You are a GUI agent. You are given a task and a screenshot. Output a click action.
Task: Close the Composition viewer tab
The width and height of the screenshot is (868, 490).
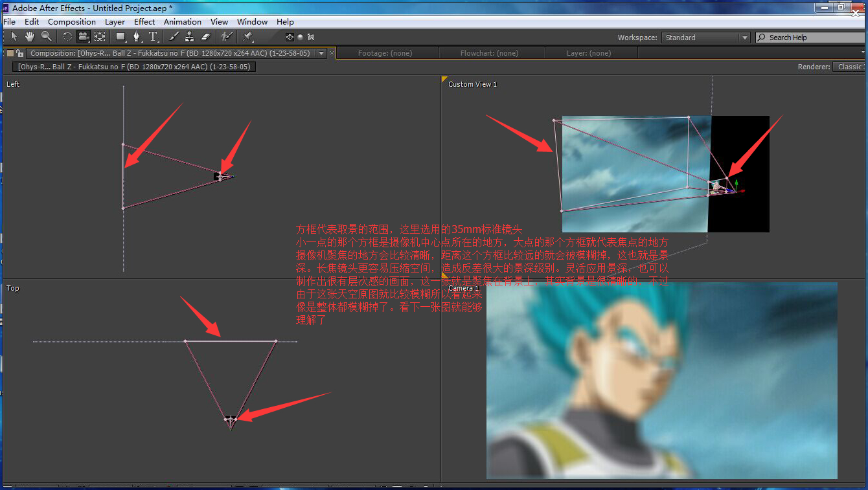click(x=332, y=53)
